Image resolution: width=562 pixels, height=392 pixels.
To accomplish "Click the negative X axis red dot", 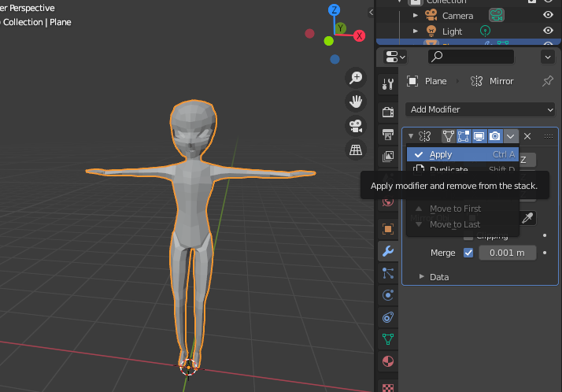I will pyautogui.click(x=309, y=34).
